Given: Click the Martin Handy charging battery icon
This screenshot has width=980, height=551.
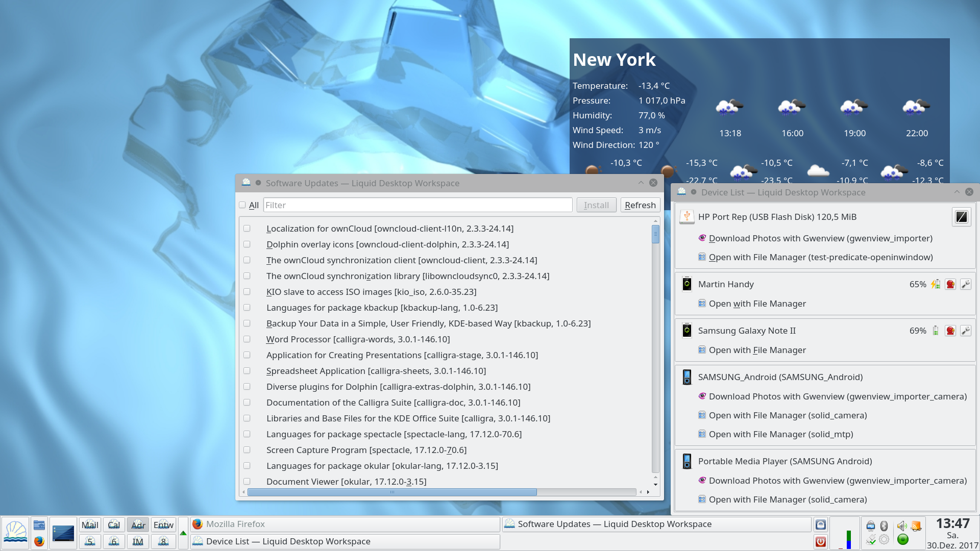Looking at the screenshot, I should [x=936, y=284].
